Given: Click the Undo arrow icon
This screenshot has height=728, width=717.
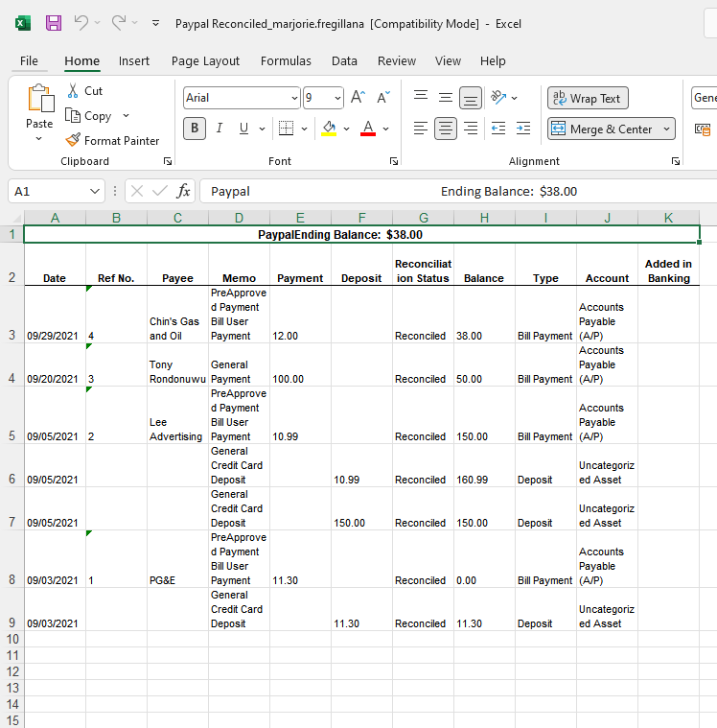Looking at the screenshot, I should point(81,22).
